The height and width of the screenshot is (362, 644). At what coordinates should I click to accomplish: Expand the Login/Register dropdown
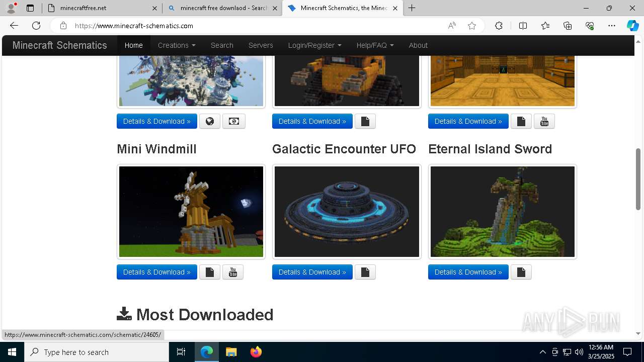tap(314, 45)
